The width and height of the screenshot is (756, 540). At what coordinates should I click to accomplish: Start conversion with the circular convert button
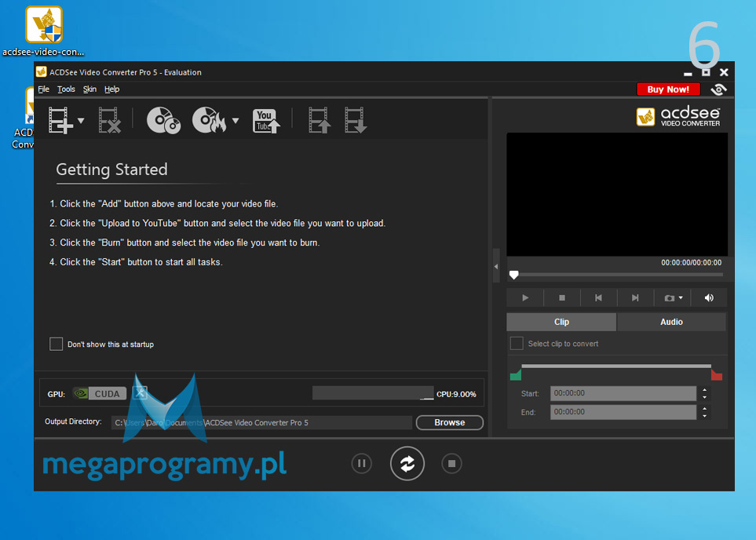(x=407, y=463)
